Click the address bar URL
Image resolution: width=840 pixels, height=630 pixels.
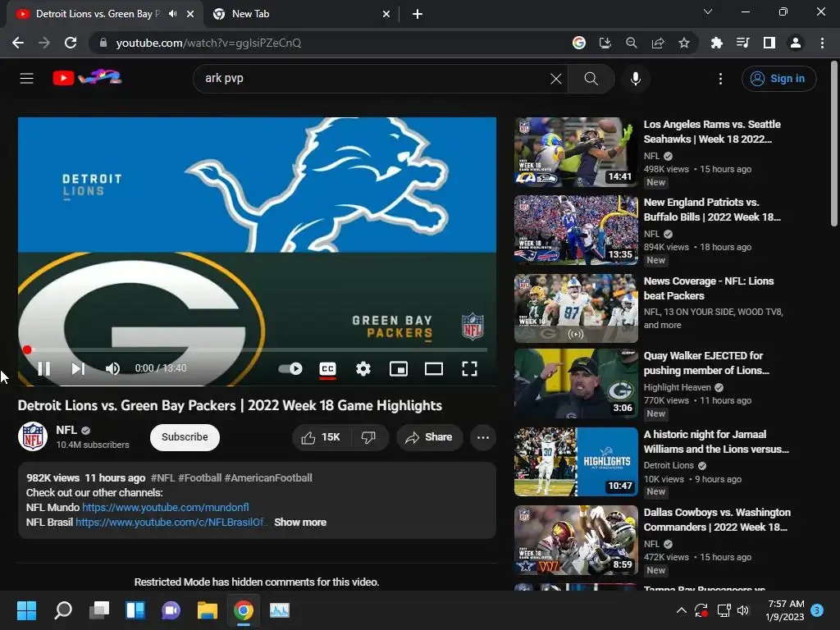(x=208, y=43)
